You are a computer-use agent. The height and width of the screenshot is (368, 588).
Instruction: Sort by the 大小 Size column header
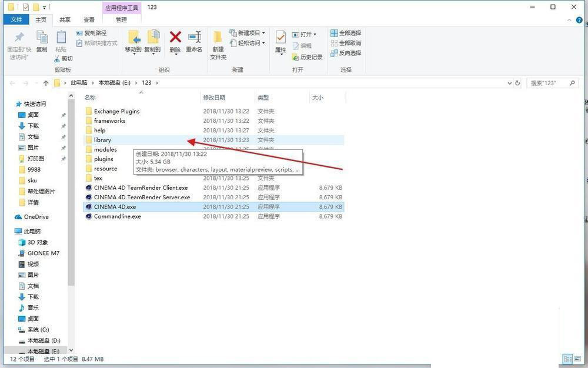(x=327, y=98)
